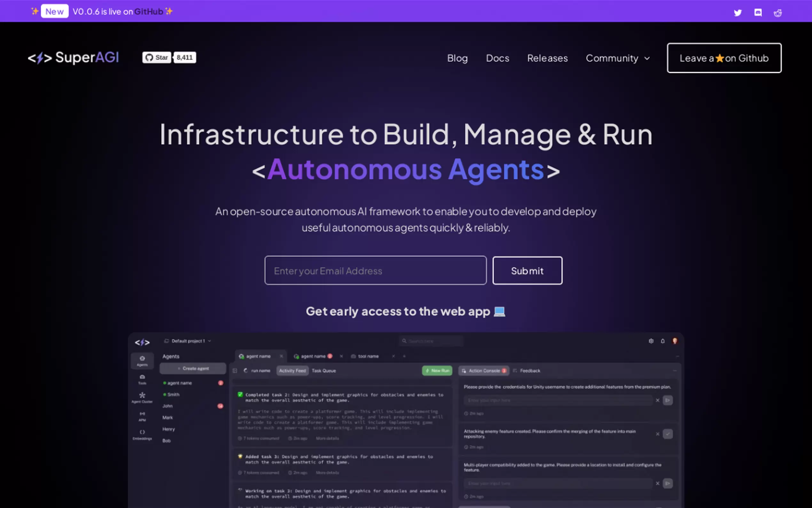Viewport: 812px width, 508px height.
Task: Click the input field under the Unity credentials request
Action: tap(558, 401)
